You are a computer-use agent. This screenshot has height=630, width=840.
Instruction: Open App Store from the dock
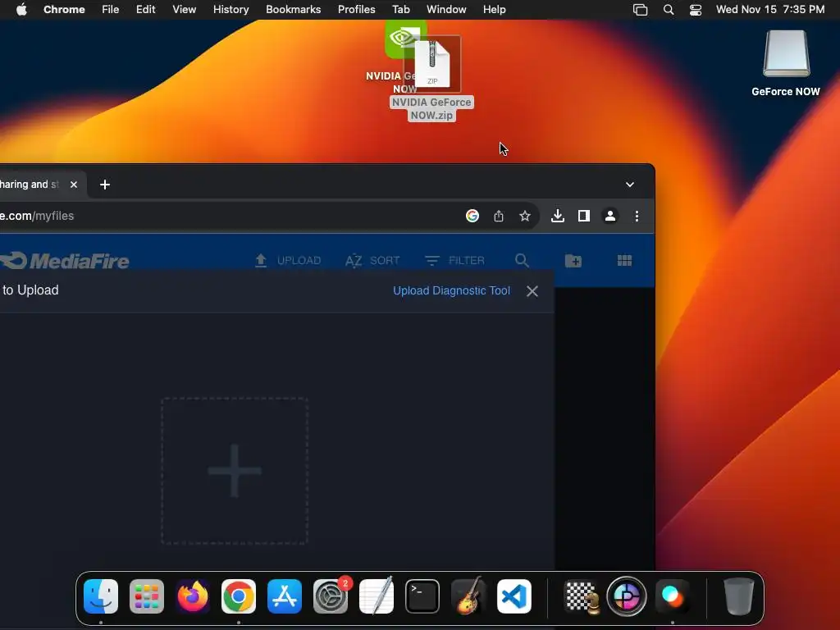[x=285, y=596]
